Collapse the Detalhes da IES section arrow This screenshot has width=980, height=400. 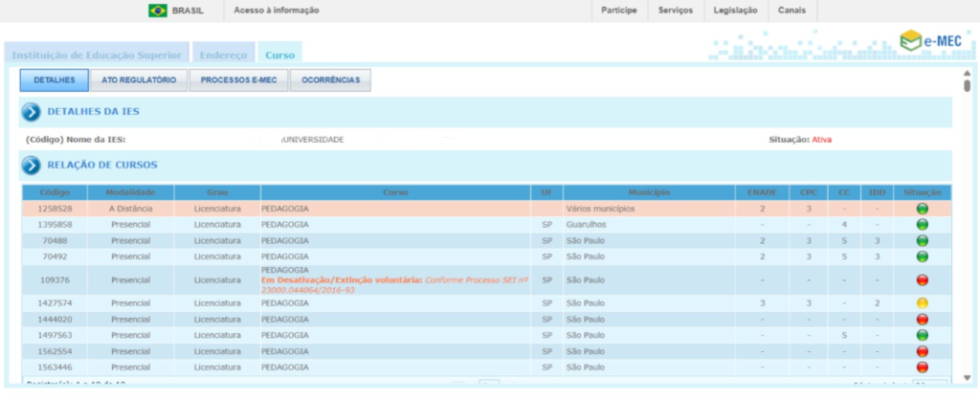click(x=32, y=112)
